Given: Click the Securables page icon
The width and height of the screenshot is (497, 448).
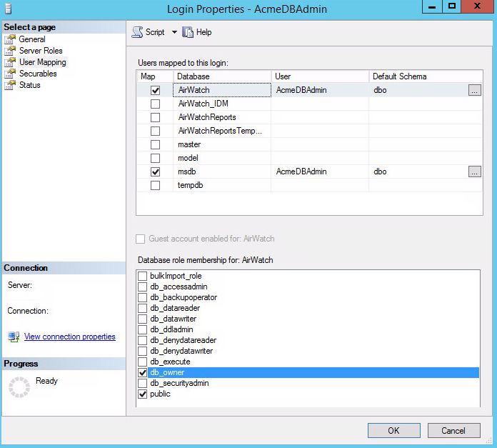Looking at the screenshot, I should click(x=10, y=74).
